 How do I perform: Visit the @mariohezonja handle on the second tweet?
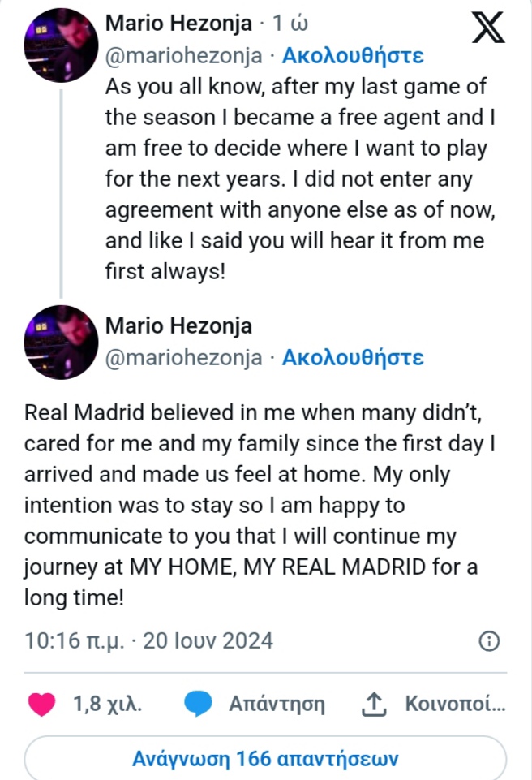click(184, 358)
